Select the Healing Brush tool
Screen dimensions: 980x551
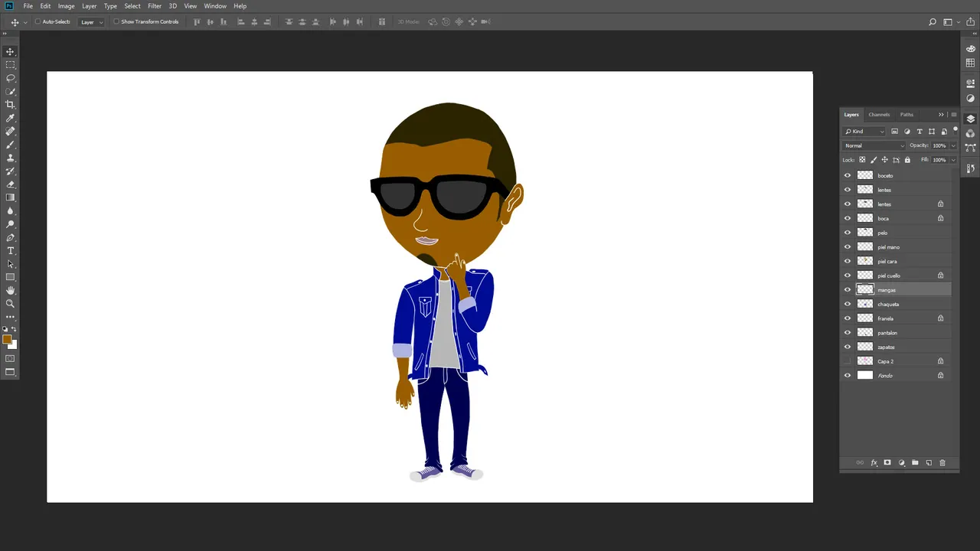tap(10, 132)
